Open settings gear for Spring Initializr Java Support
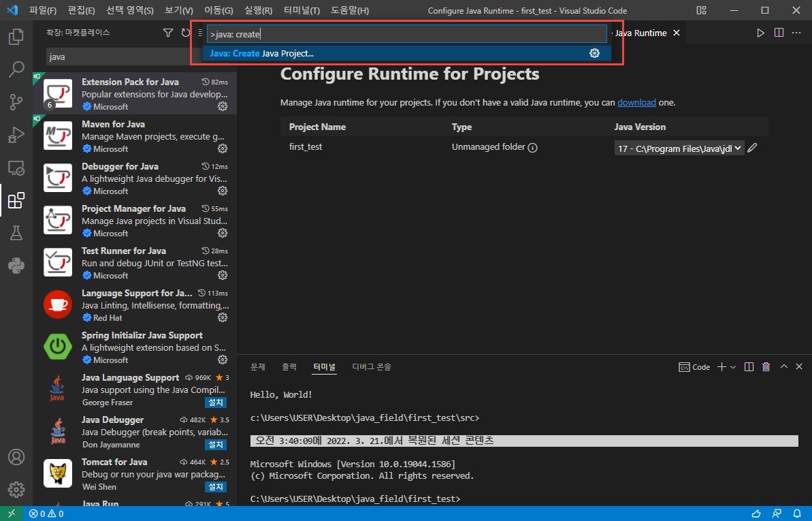This screenshot has width=812, height=521. [223, 360]
